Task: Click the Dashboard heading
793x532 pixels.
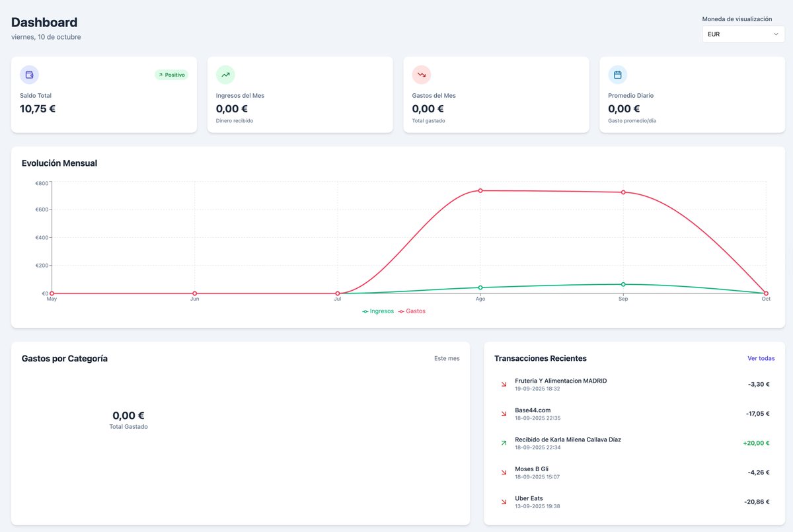Action: coord(44,22)
